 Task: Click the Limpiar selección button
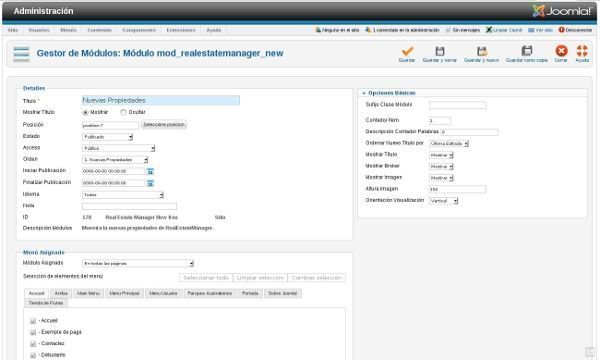tap(260, 278)
